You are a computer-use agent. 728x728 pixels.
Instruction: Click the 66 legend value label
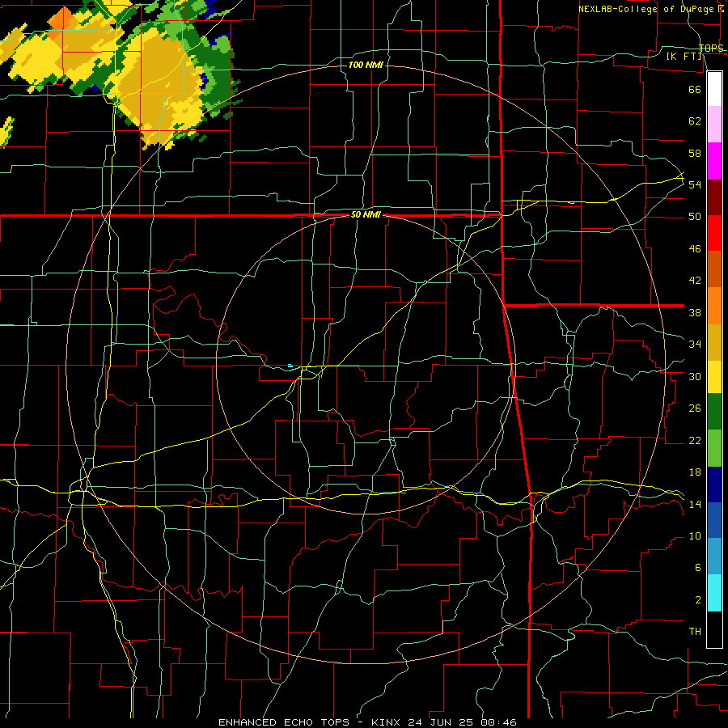pos(695,89)
